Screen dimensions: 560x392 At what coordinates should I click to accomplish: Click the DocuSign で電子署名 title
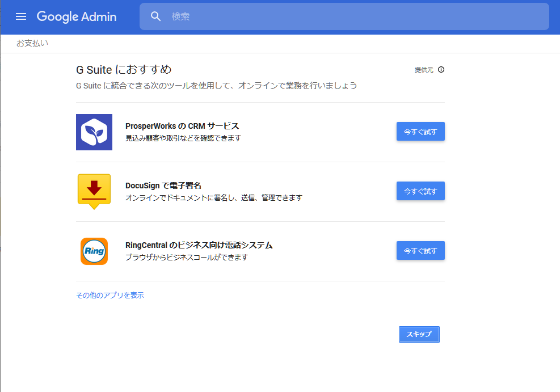[x=163, y=186]
